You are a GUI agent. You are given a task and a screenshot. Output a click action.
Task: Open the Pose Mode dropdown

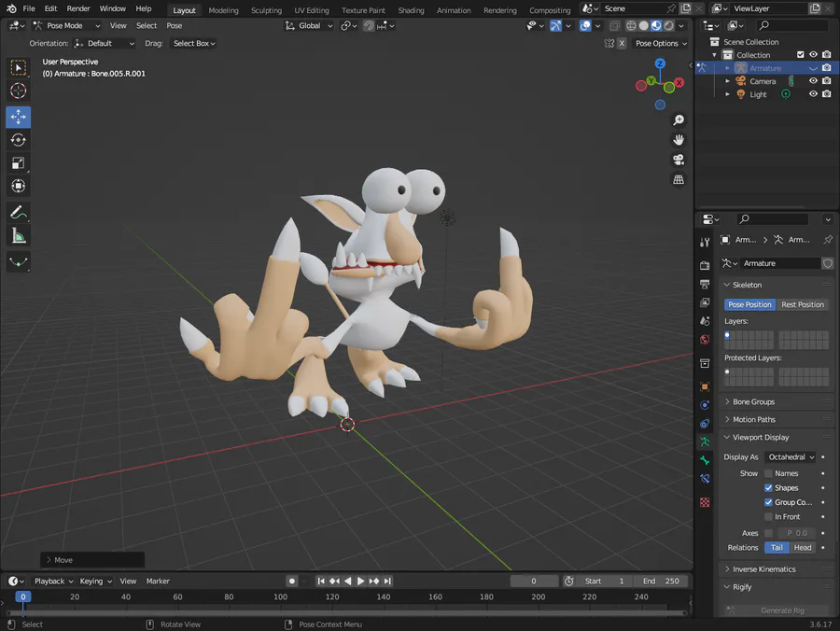[66, 26]
